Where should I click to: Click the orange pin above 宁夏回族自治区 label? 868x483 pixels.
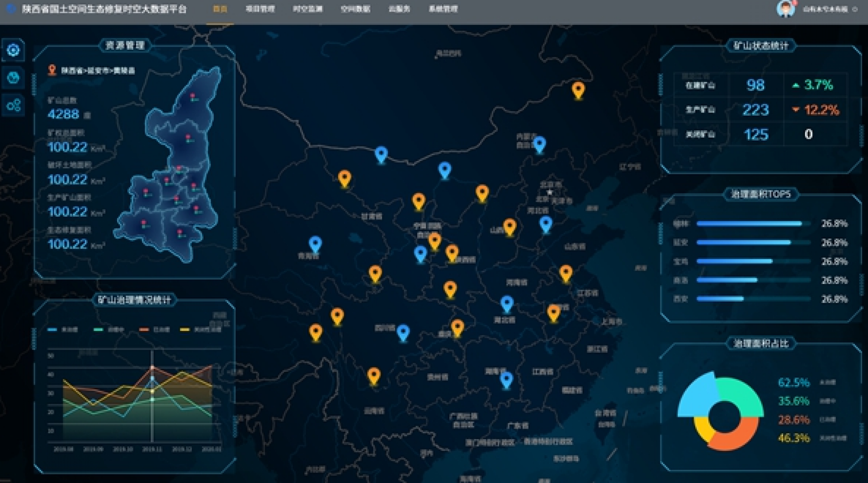[x=419, y=202]
